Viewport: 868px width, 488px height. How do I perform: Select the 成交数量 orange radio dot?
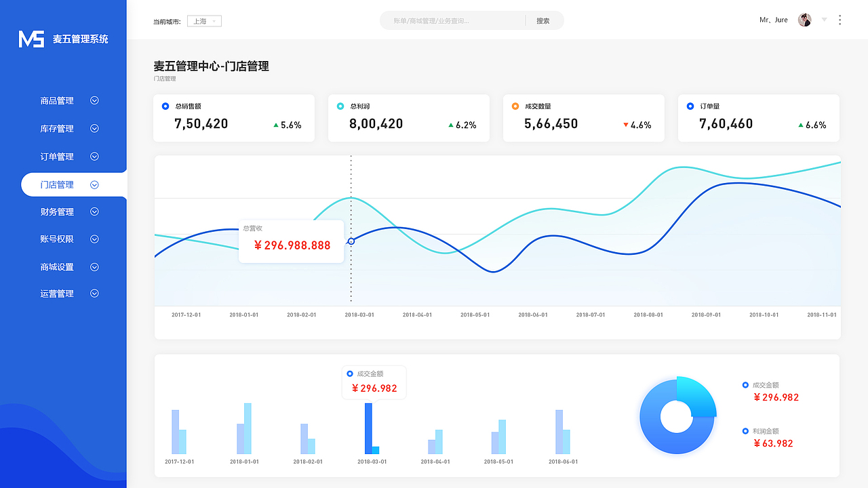[x=515, y=106]
